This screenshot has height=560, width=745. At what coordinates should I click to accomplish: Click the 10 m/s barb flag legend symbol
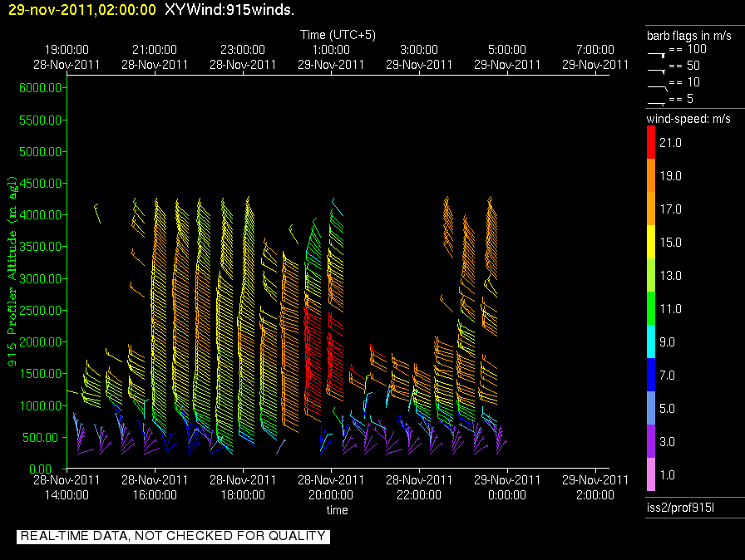coord(656,85)
